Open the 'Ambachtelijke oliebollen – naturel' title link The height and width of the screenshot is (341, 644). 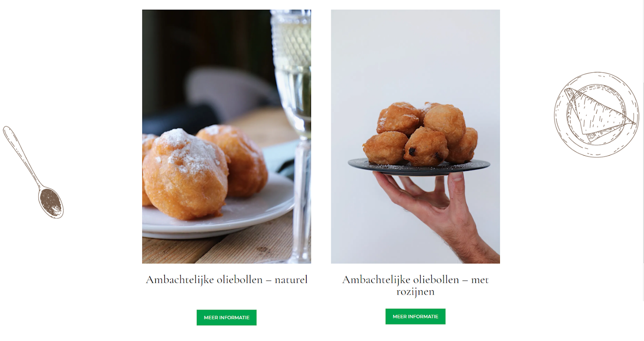coord(227,280)
